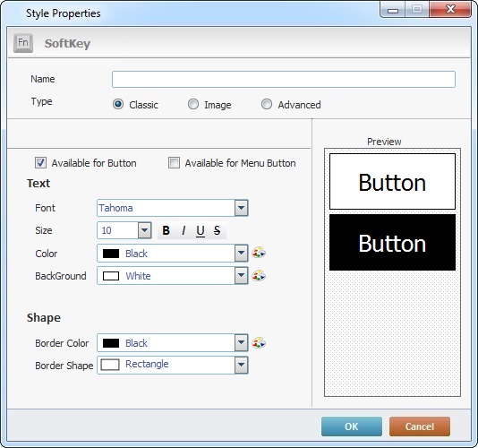Open custom color palette for Border Color
The height and width of the screenshot is (448, 478).
(x=259, y=343)
